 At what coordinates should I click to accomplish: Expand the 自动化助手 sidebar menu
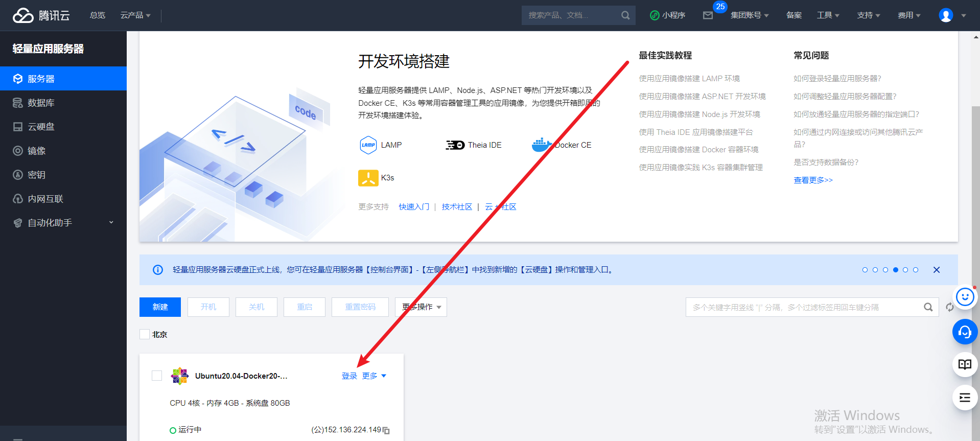63,223
